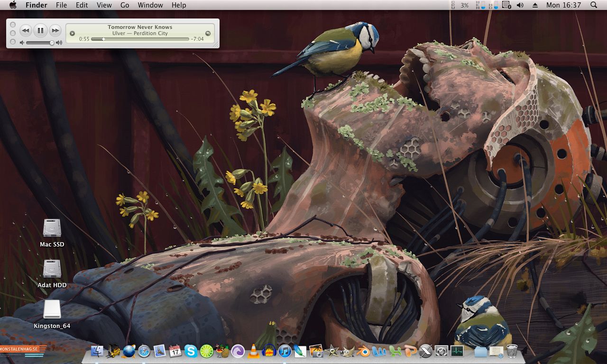Viewport: 607px width, 364px height.
Task: Launch Microsoft PowerPoint in the dock
Action: tap(410, 351)
